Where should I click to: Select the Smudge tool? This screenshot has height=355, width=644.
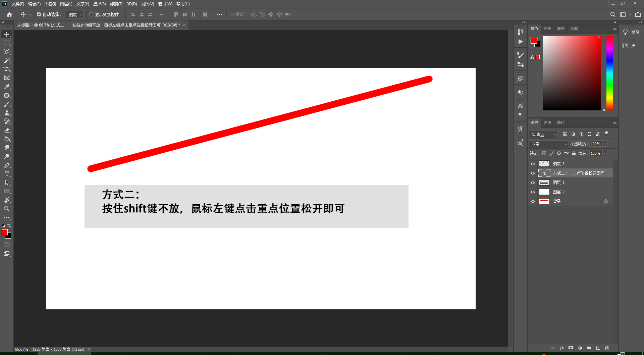tap(7, 148)
